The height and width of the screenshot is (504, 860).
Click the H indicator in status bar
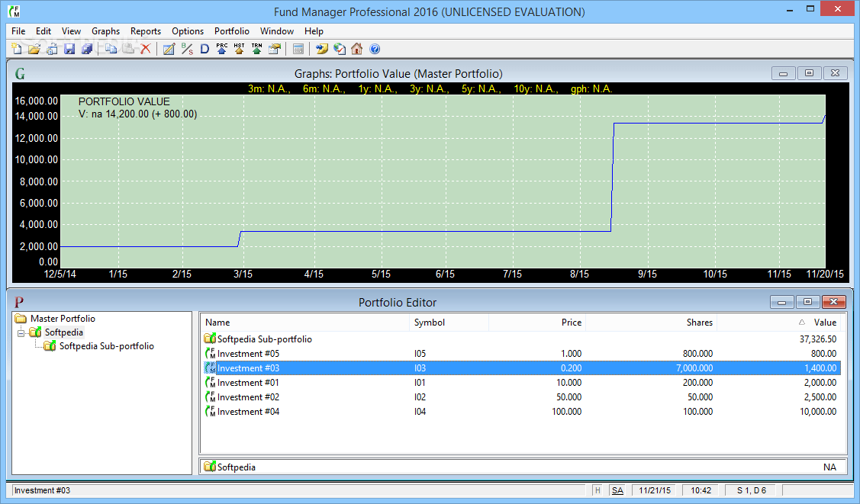597,490
